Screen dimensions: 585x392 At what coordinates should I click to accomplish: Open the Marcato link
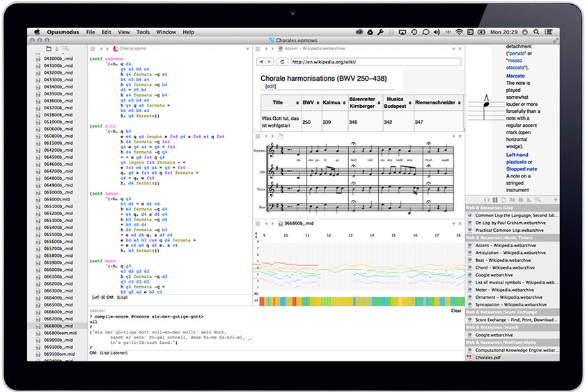(515, 76)
